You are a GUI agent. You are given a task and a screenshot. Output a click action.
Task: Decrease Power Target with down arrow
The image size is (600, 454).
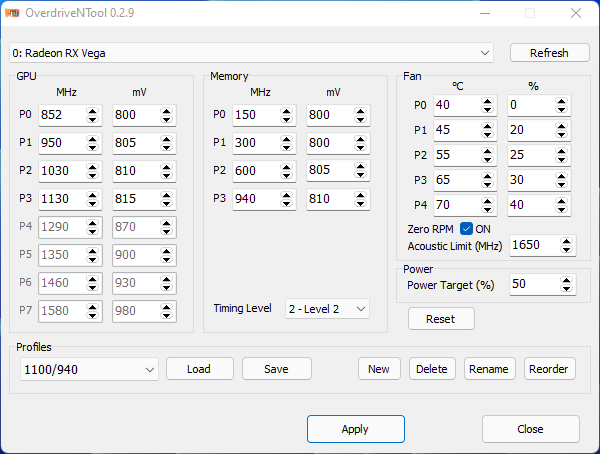coord(566,289)
